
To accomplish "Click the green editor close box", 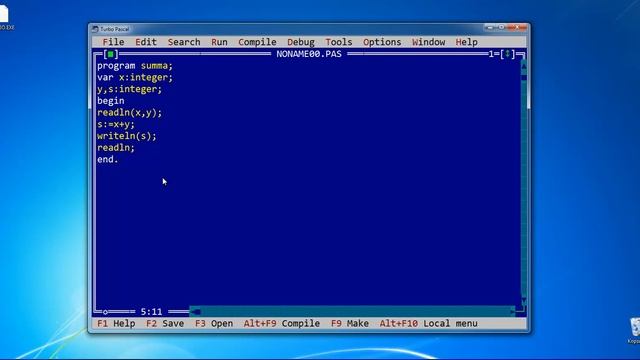I will (111, 54).
